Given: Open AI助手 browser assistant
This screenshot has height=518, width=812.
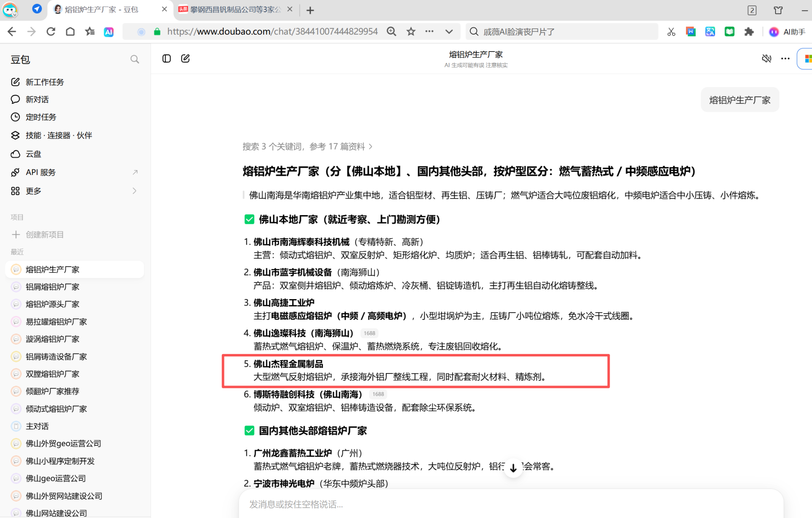Looking at the screenshot, I should tap(787, 32).
